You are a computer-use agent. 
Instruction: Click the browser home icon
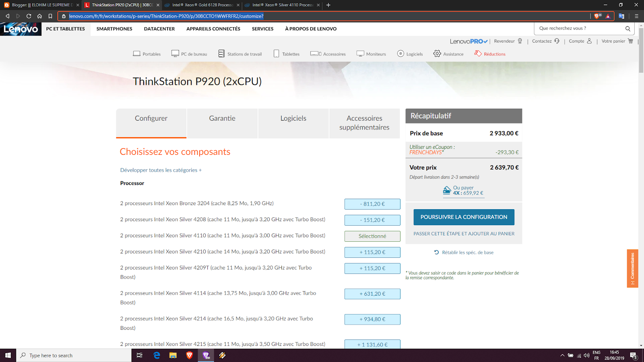(x=39, y=16)
